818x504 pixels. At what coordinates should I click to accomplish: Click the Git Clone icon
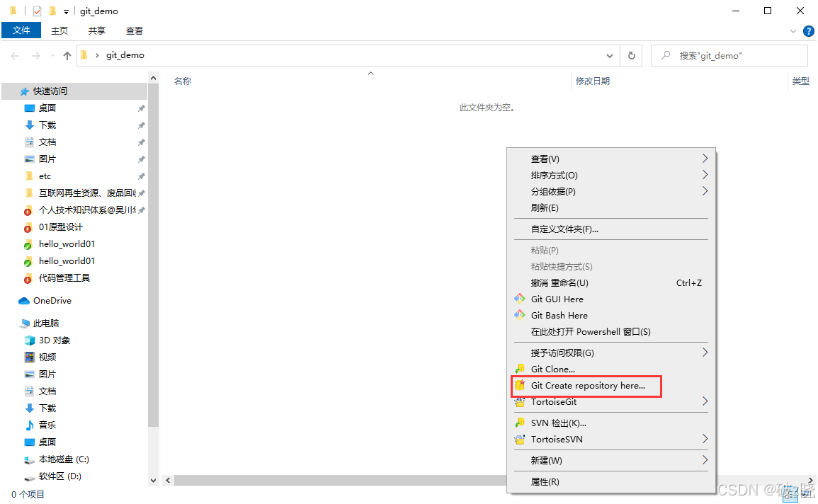[x=520, y=369]
